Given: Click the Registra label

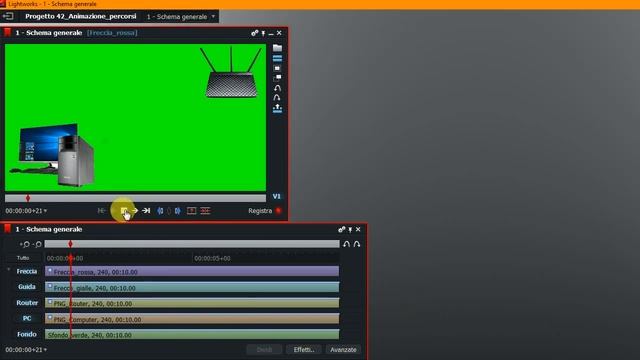Looking at the screenshot, I should tap(260, 211).
